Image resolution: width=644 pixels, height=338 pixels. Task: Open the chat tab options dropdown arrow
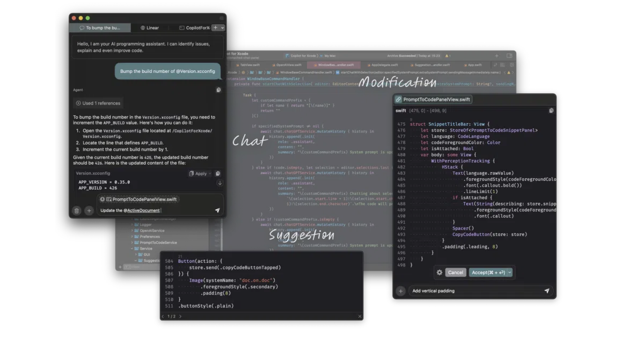click(x=222, y=28)
